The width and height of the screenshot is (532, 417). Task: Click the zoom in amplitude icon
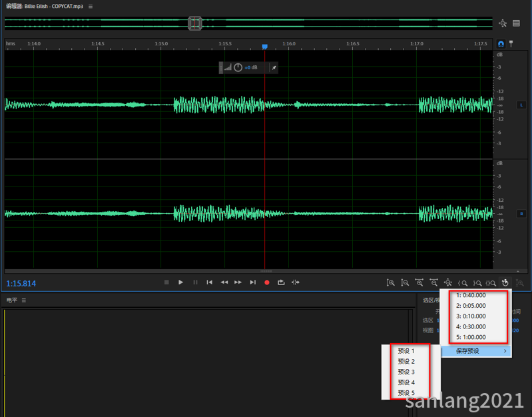pyautogui.click(x=391, y=282)
